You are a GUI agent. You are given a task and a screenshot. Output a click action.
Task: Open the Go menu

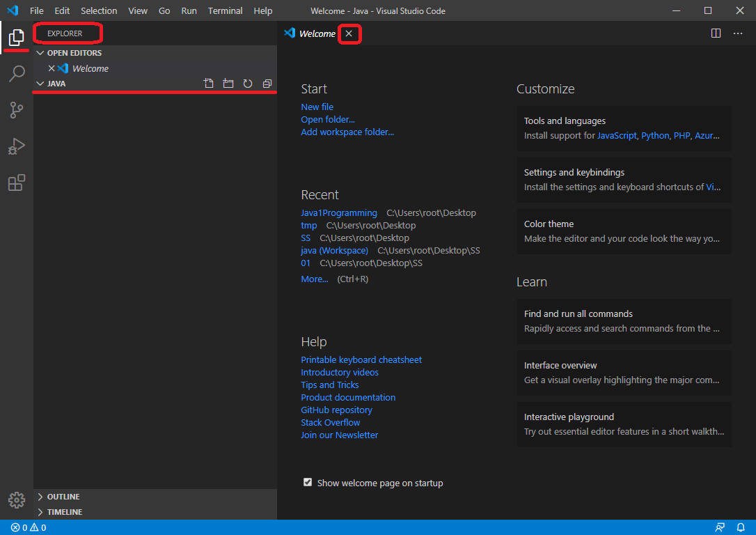[x=164, y=10]
